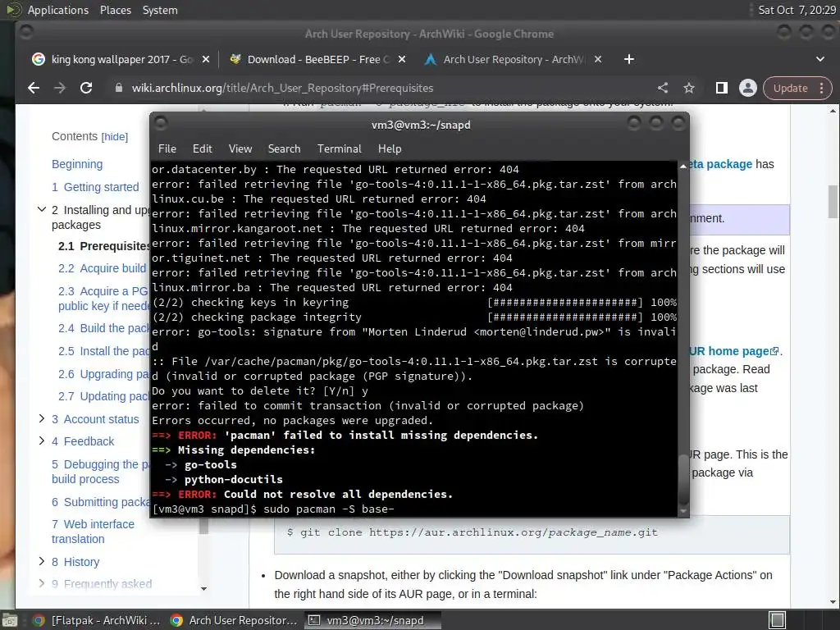840x630 pixels.
Task: Click the terminal command prompt line
Action: (273, 509)
